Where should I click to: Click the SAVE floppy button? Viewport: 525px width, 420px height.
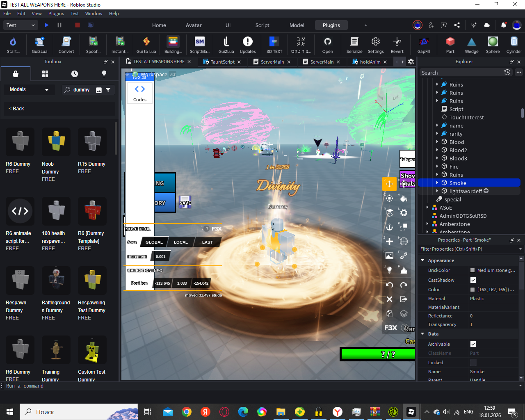point(185,202)
